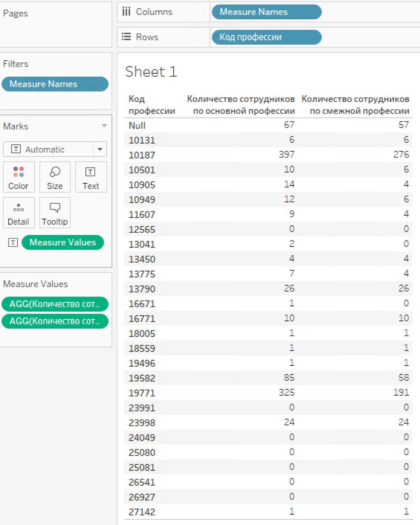Click row label 26927
Screen dimensions: 420x525
coord(142,497)
